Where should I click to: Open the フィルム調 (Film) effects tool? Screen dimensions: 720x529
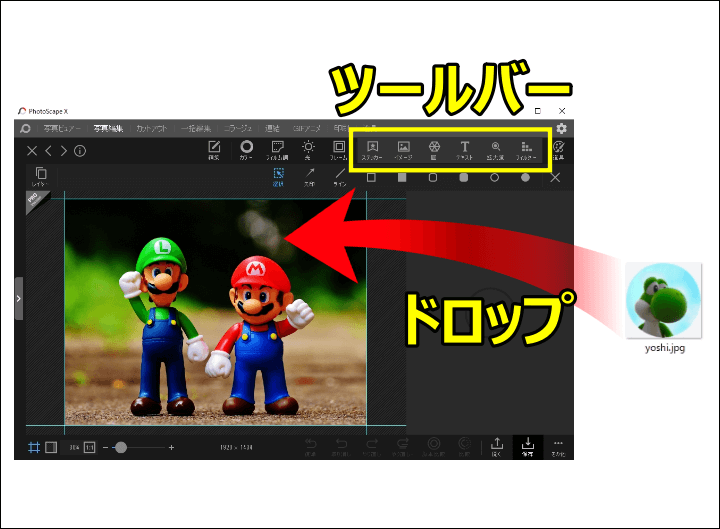[x=277, y=150]
